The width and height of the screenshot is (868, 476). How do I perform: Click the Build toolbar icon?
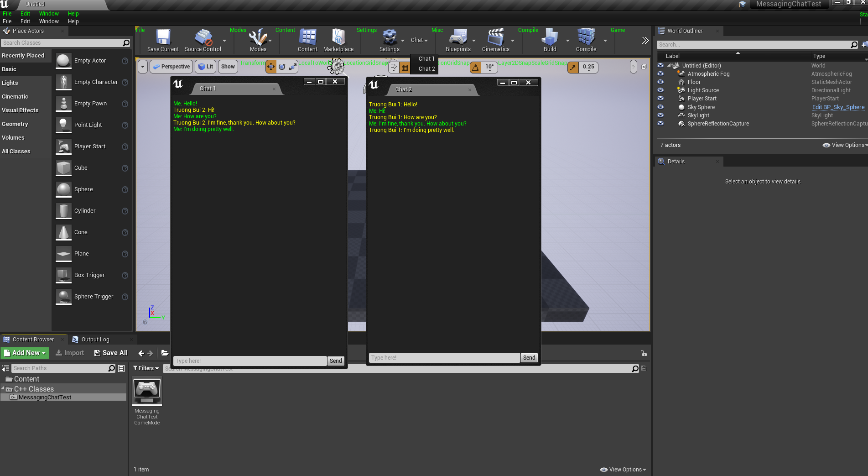(x=550, y=37)
